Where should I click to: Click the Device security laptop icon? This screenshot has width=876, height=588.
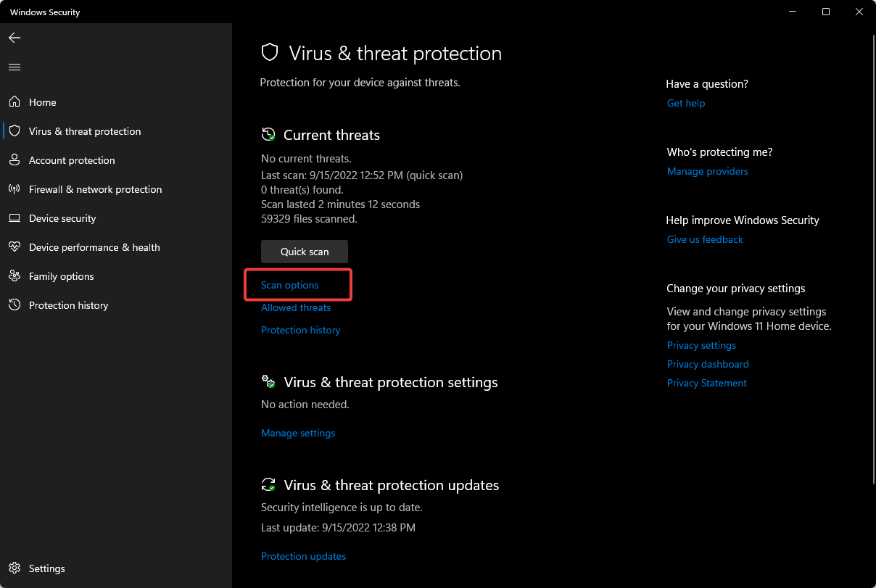click(15, 218)
